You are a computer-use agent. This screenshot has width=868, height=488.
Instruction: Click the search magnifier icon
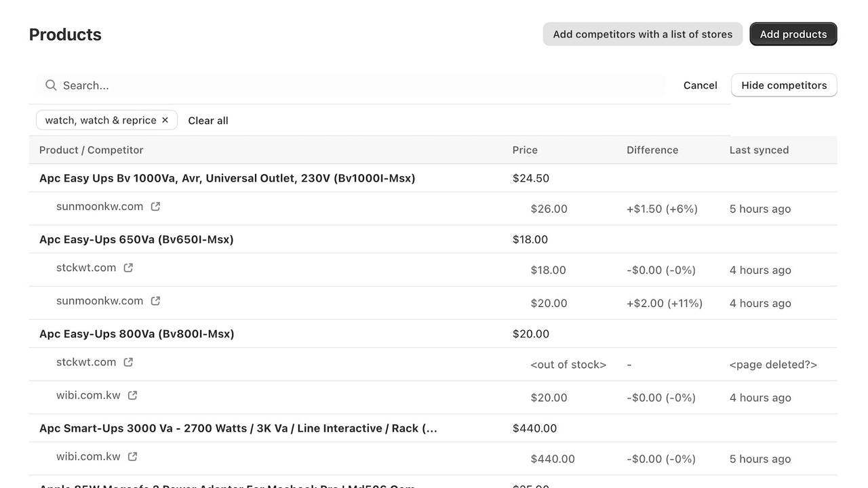click(51, 85)
